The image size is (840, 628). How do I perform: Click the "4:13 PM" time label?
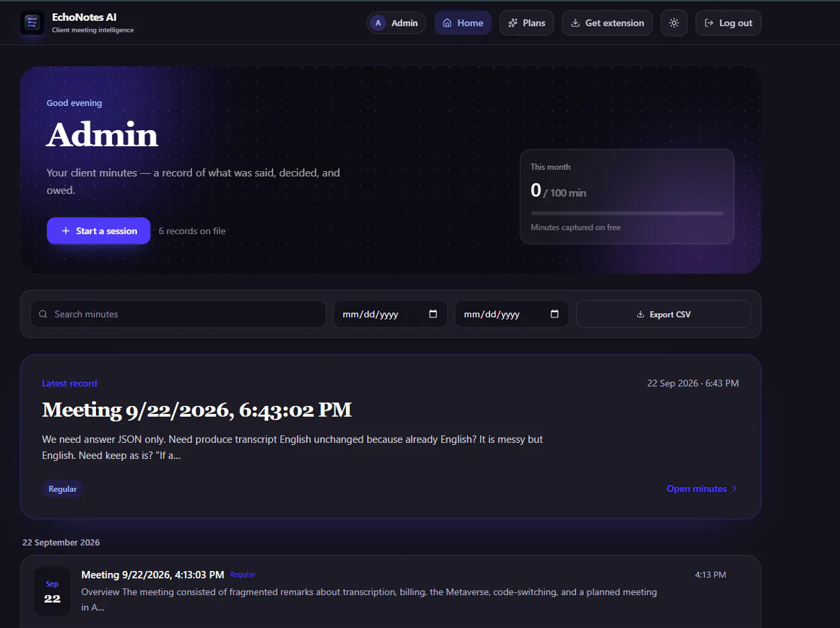tap(710, 574)
